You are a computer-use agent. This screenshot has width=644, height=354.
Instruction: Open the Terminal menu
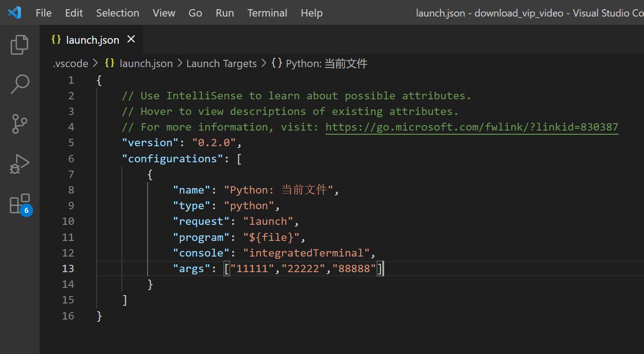click(267, 13)
